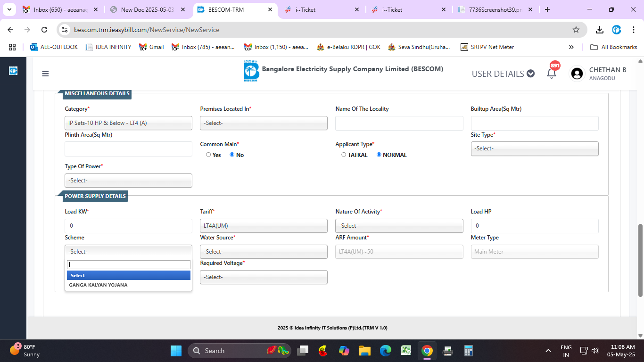
Task: Open Windows Start menu
Action: click(x=176, y=351)
